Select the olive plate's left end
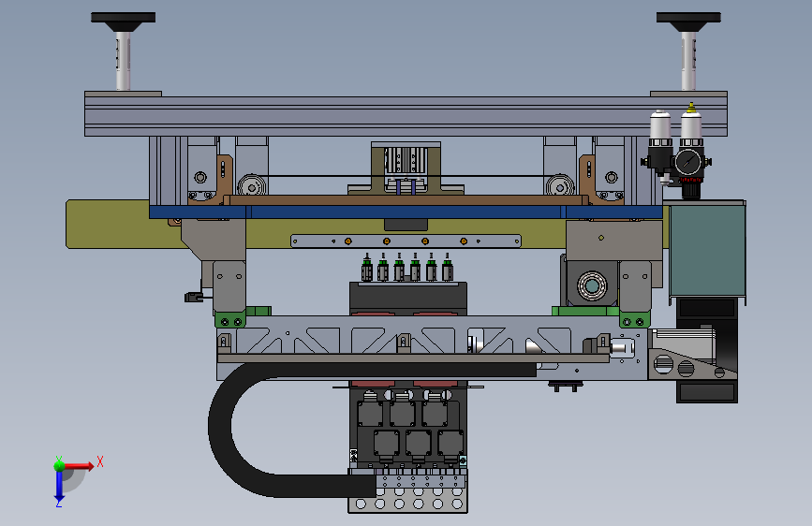This screenshot has width=812, height=526. pyautogui.click(x=107, y=225)
